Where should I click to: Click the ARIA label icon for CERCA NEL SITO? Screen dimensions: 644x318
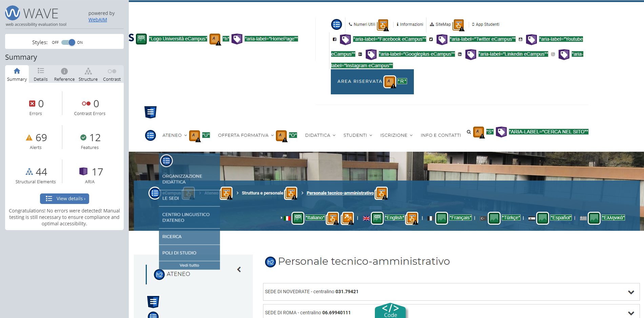coord(501,132)
